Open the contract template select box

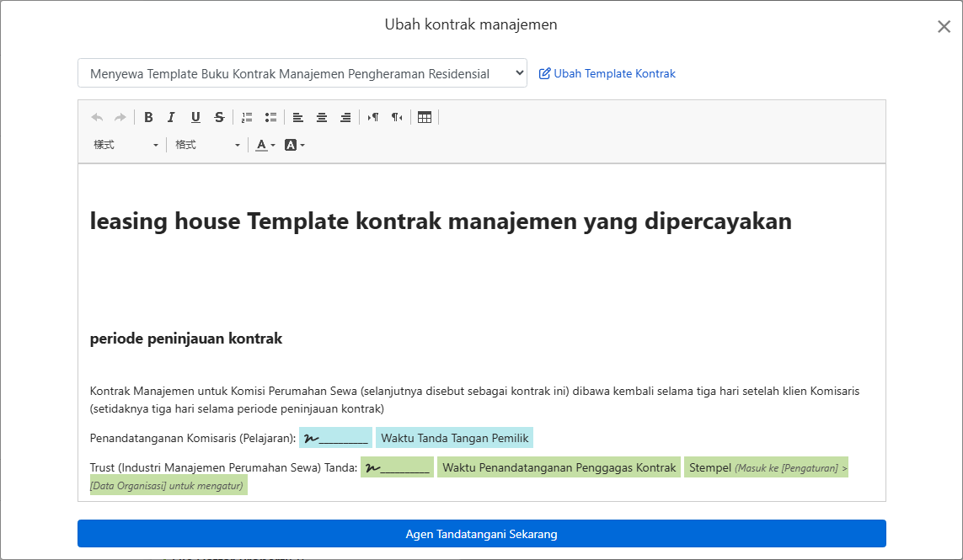pos(302,73)
